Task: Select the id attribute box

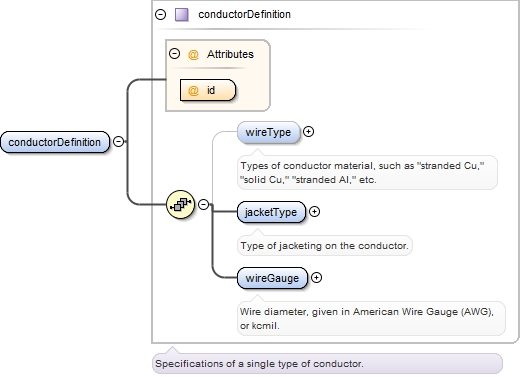Action: click(208, 90)
